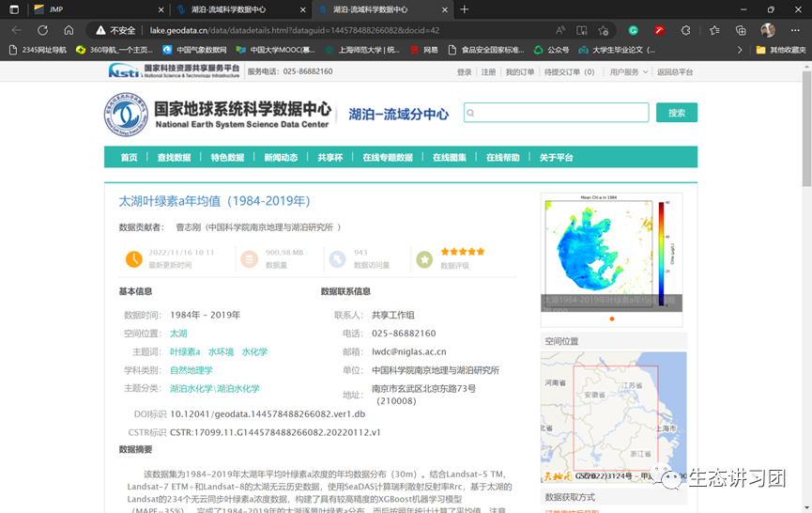Click the green Grammarly extension icon
812x513 pixels.
(633, 31)
